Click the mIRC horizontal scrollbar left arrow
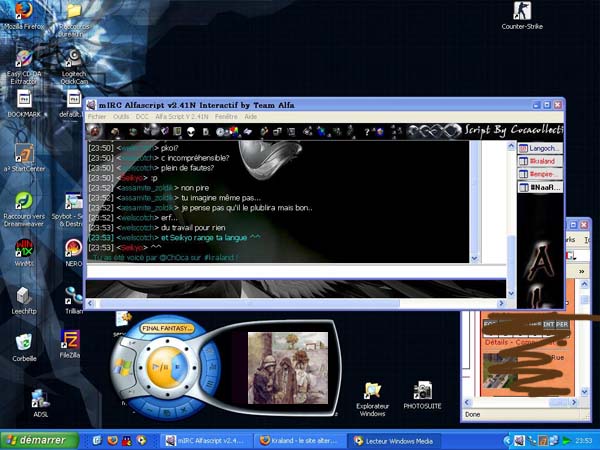The height and width of the screenshot is (450, 600). (90, 303)
